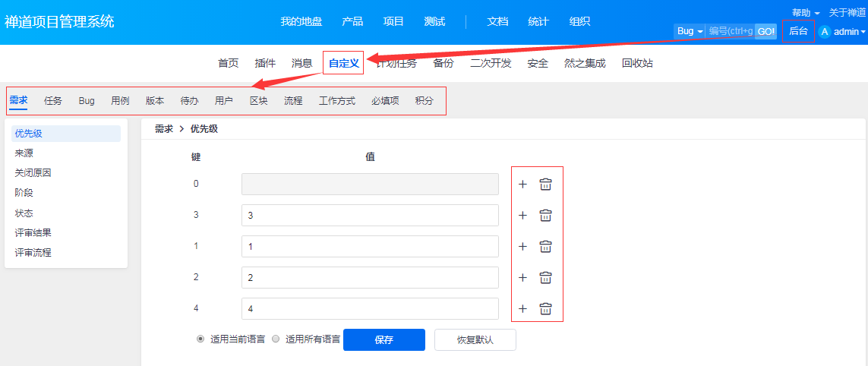Go to 项目 in top navigation
This screenshot has height=366, width=868.
[393, 21]
